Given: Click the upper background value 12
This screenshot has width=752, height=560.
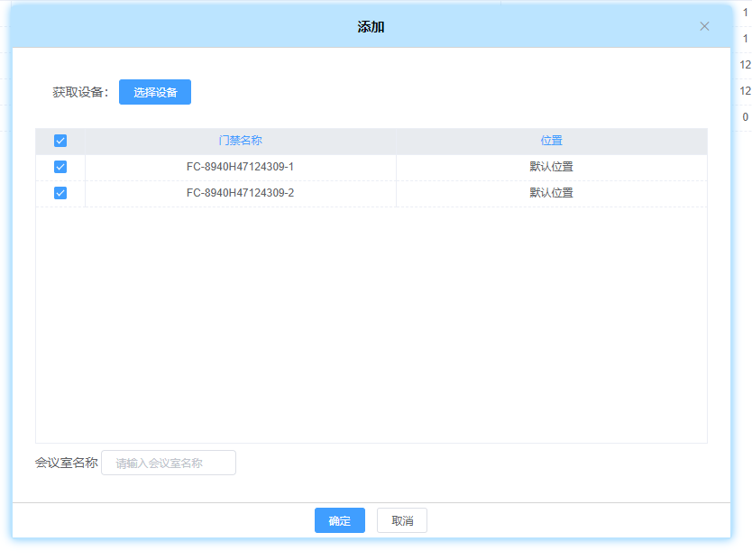Looking at the screenshot, I should (745, 65).
